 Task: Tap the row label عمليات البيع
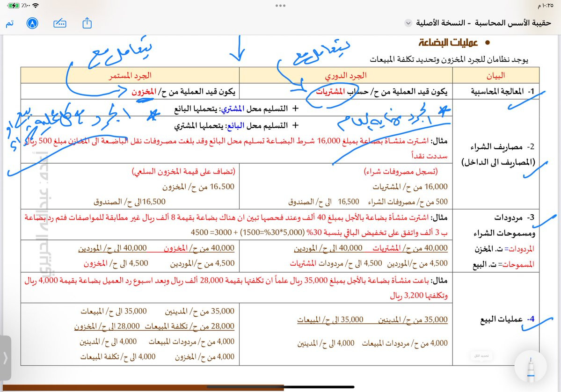click(507, 319)
